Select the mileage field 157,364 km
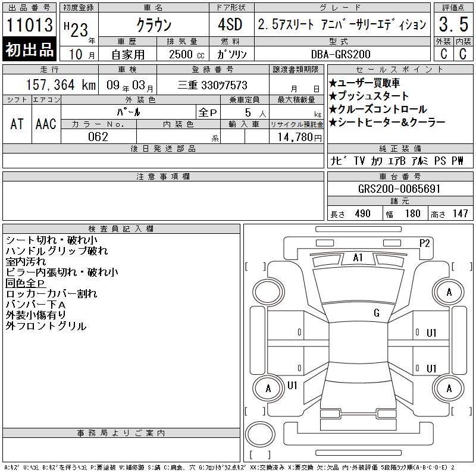This screenshot has height=476, width=476. coord(61,84)
